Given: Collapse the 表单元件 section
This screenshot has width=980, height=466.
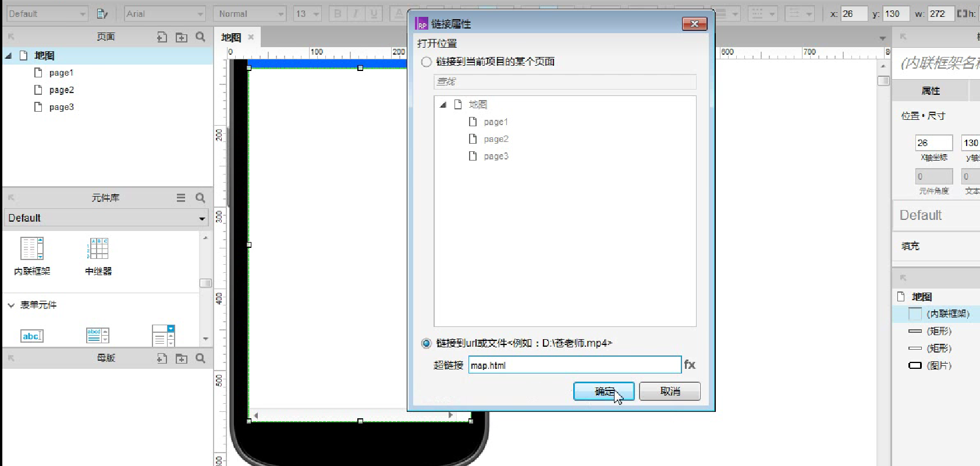Looking at the screenshot, I should (x=11, y=305).
